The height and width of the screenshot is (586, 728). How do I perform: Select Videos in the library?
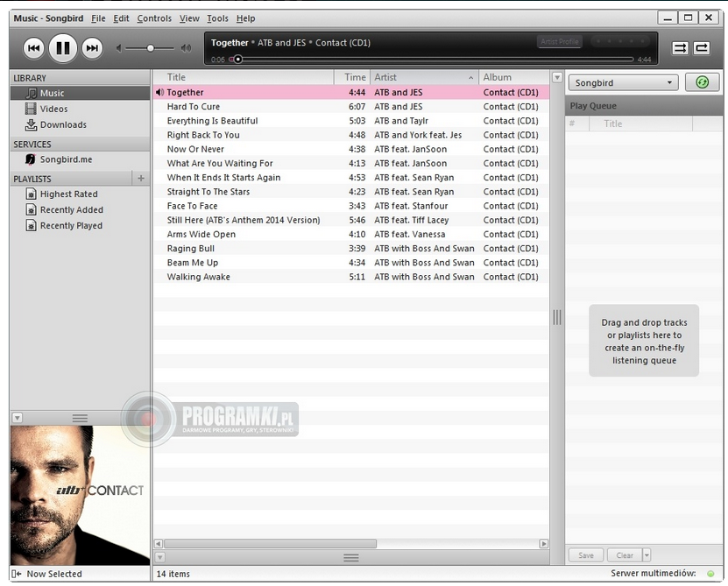[x=80, y=109]
